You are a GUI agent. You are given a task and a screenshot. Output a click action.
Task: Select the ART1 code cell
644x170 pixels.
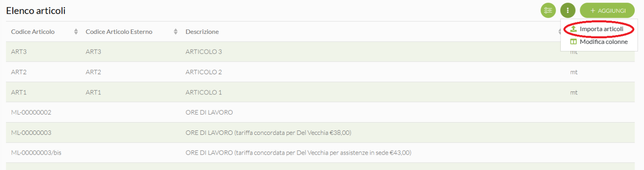[19, 92]
